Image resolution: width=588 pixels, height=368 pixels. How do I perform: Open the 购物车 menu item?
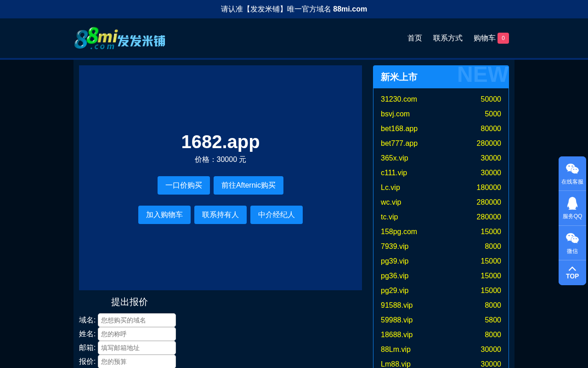tap(485, 38)
